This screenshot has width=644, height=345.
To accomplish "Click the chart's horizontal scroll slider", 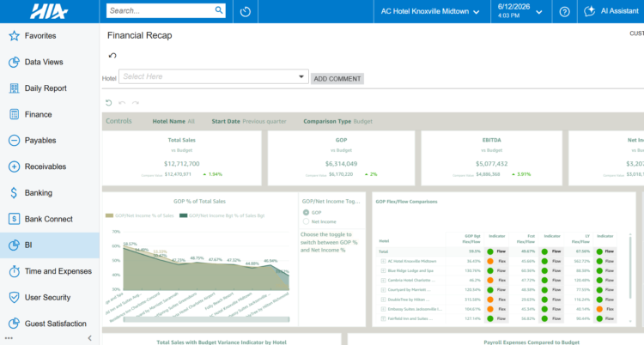I will pos(206,319).
